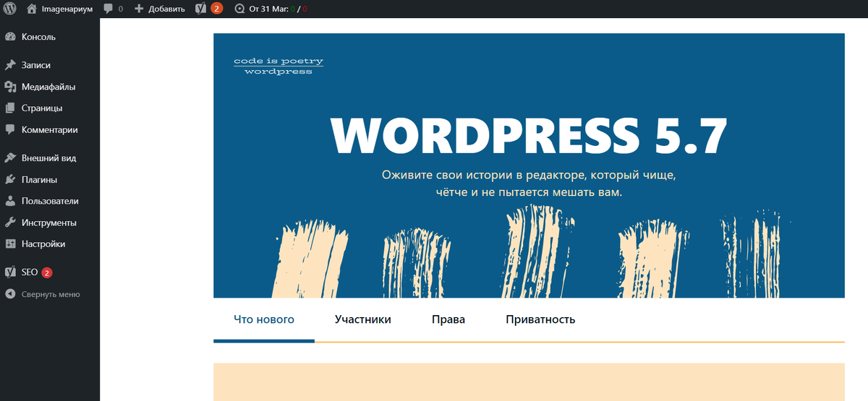Viewport: 868px width, 401px height.
Task: Click the Консоль dashboard gauge icon
Action: (x=10, y=37)
